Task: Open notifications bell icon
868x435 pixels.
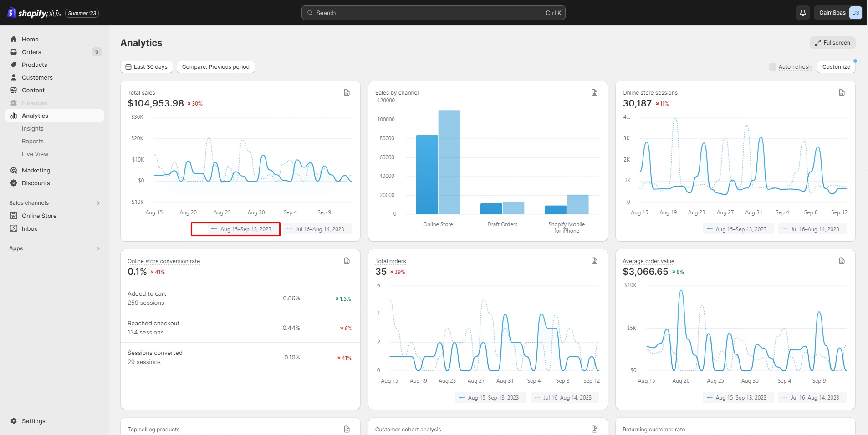Action: (x=802, y=13)
